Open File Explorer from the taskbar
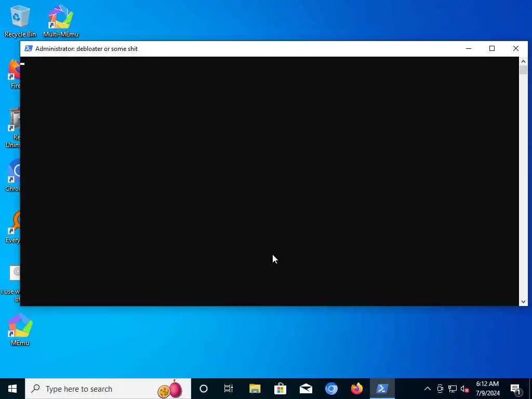Viewport: 532px width, 399px height. coord(255,389)
